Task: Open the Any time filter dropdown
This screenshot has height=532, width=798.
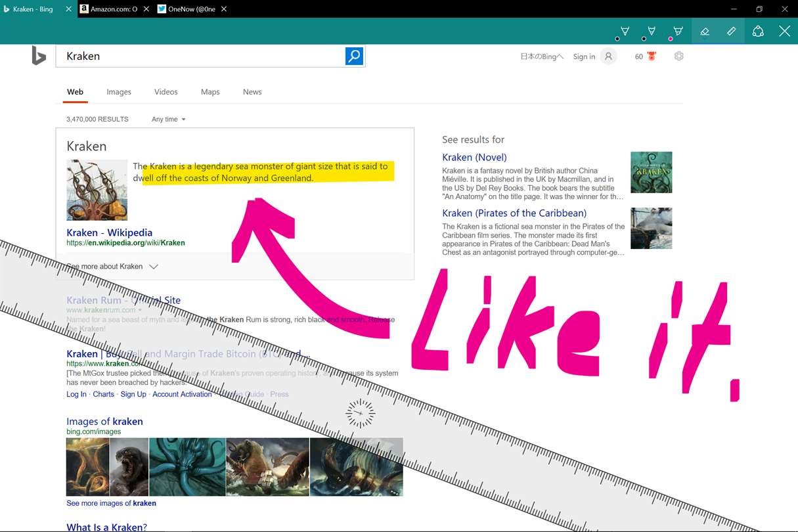Action: point(169,120)
